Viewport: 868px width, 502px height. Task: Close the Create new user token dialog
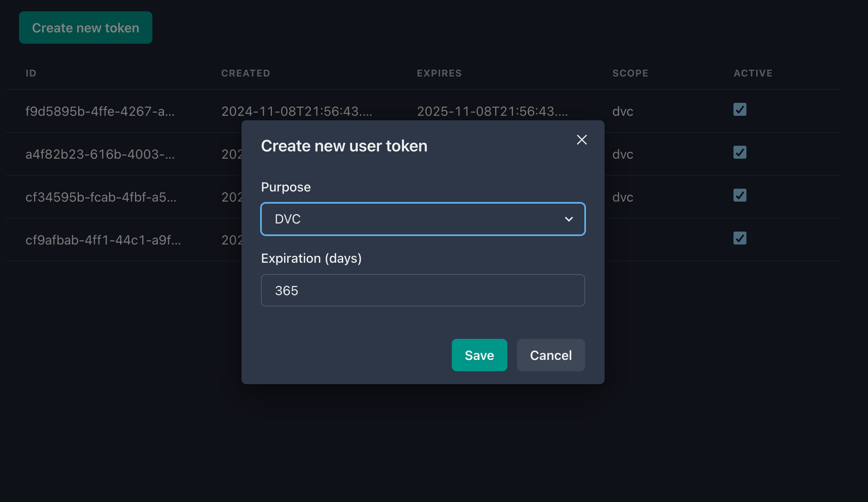(x=582, y=140)
